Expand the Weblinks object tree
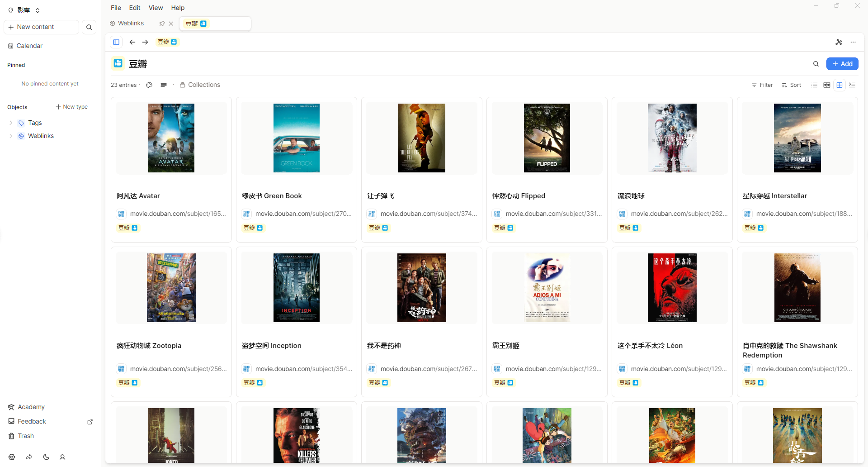Viewport: 868px width, 467px height. coord(11,136)
